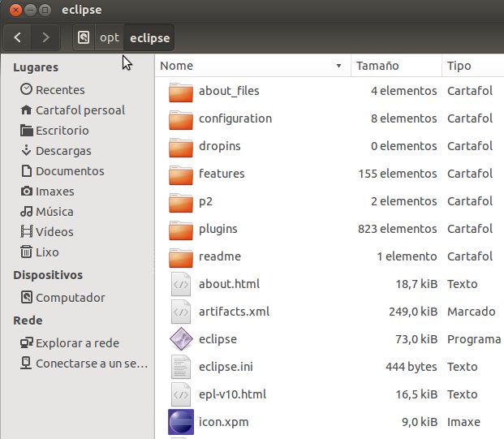Click the configuration folder icon
This screenshot has height=439, width=504.
tap(181, 120)
